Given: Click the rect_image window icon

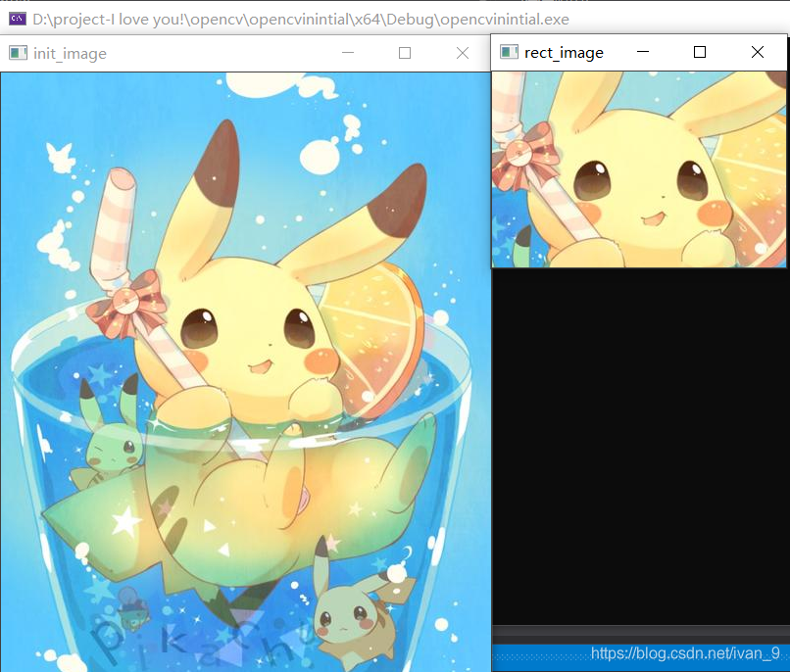Looking at the screenshot, I should click(509, 52).
